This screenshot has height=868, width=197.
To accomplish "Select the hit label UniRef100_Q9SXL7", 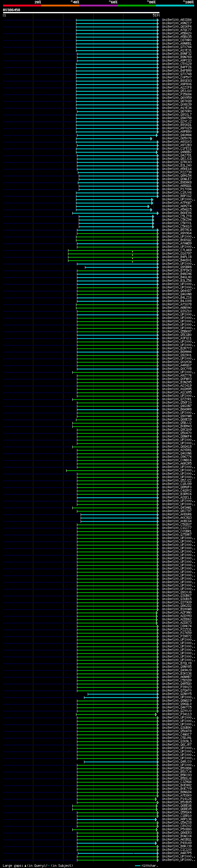I will (x=177, y=115).
